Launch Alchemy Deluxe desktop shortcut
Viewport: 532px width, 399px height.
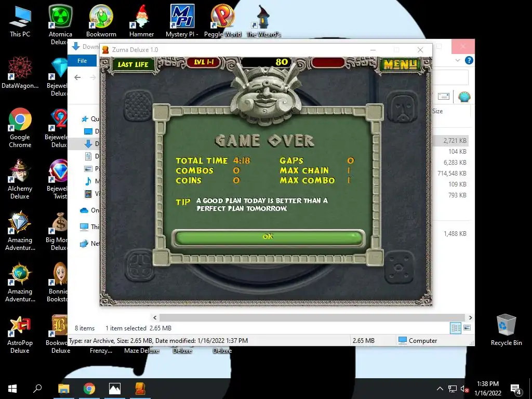[20, 179]
